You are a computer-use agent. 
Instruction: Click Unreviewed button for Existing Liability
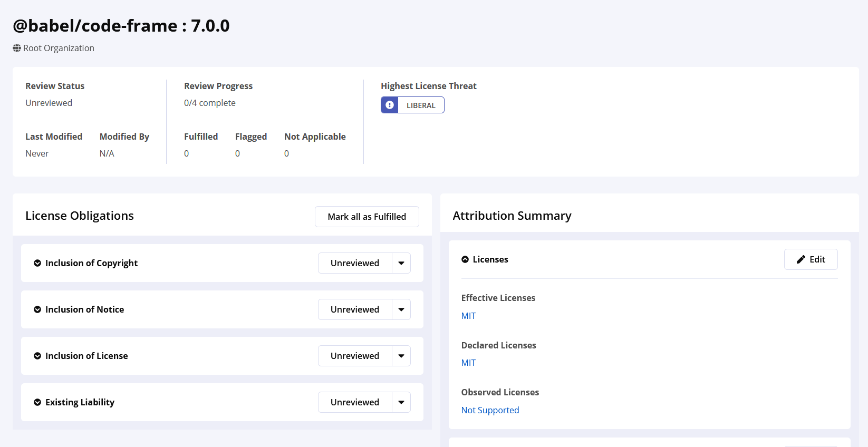pos(355,402)
